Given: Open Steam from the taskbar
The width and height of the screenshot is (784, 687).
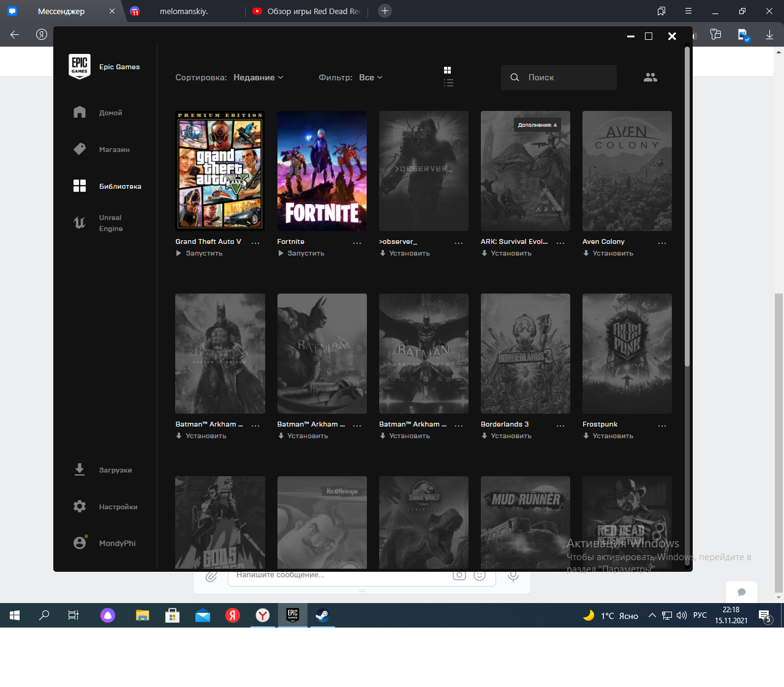Looking at the screenshot, I should [x=322, y=615].
